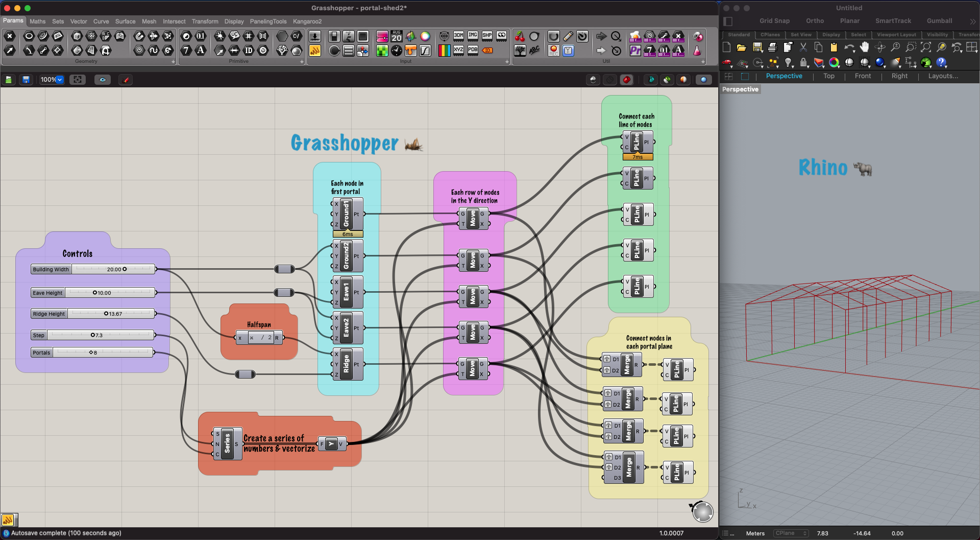Choose the Data Recorder REC icon
The image size is (980, 540).
[554, 51]
